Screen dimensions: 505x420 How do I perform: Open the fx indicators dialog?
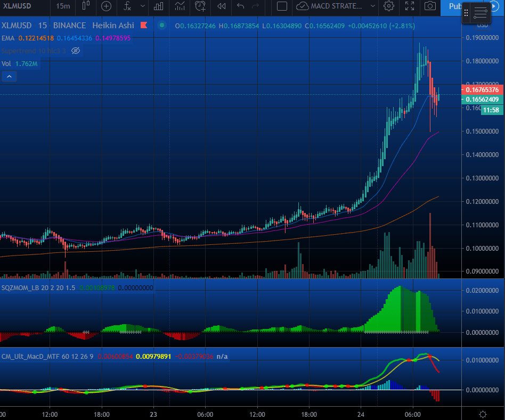point(127,6)
